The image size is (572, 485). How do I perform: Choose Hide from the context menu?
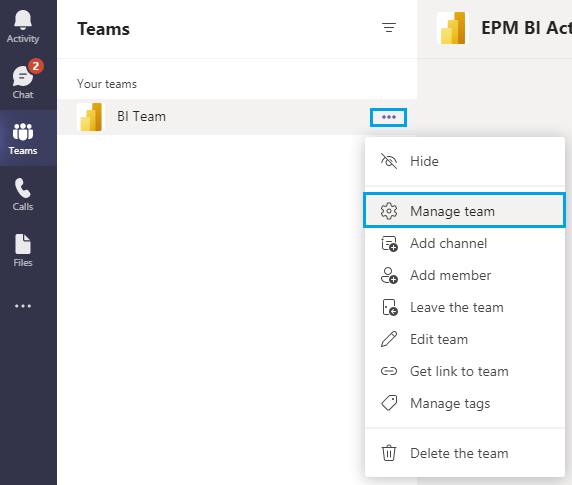tap(465, 161)
